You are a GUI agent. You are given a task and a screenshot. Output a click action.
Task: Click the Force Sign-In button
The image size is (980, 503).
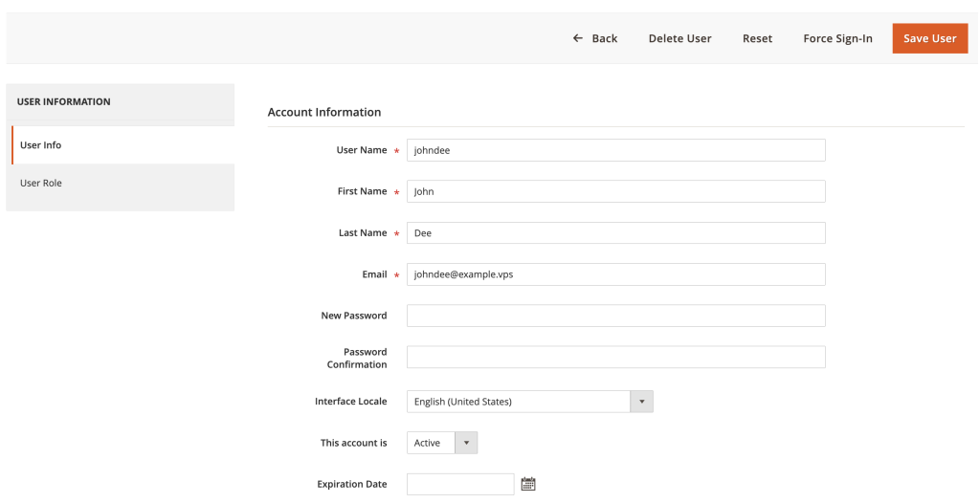pyautogui.click(x=837, y=38)
